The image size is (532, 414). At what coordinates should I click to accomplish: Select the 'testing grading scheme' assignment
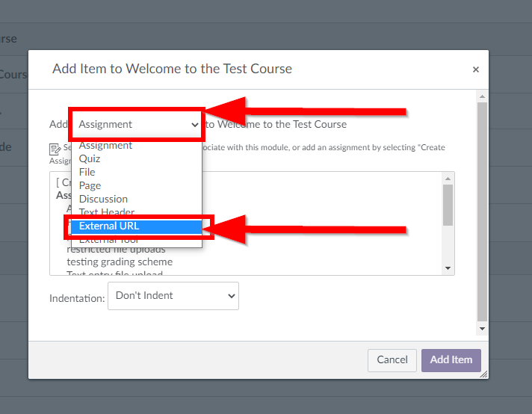pos(120,262)
